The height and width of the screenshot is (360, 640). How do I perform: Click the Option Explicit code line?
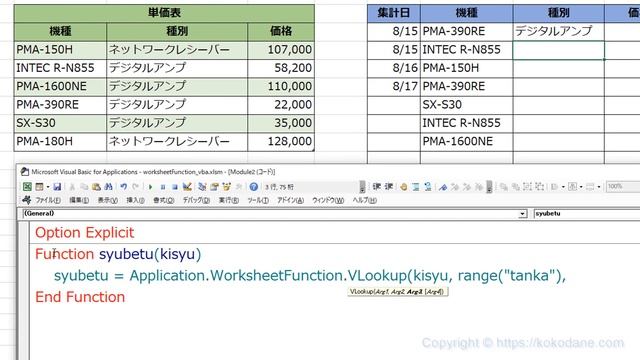[x=84, y=233]
